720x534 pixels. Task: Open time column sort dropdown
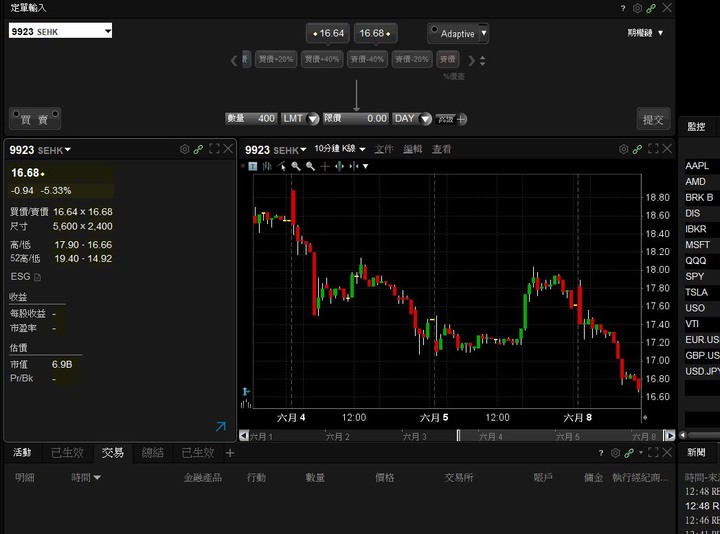pos(97,478)
